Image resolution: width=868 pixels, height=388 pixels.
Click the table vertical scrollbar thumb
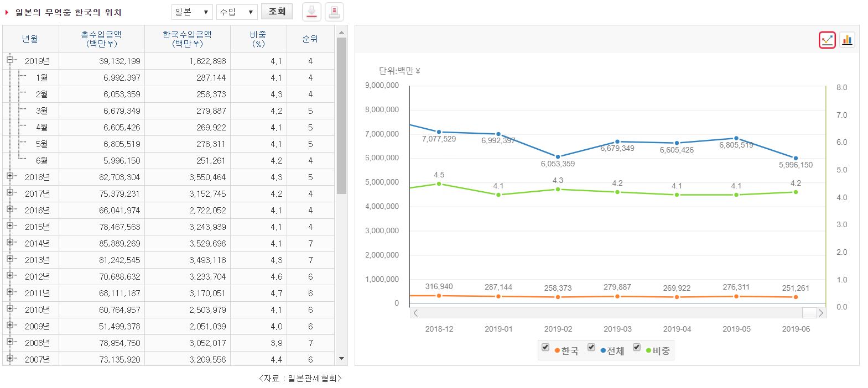pyautogui.click(x=341, y=116)
